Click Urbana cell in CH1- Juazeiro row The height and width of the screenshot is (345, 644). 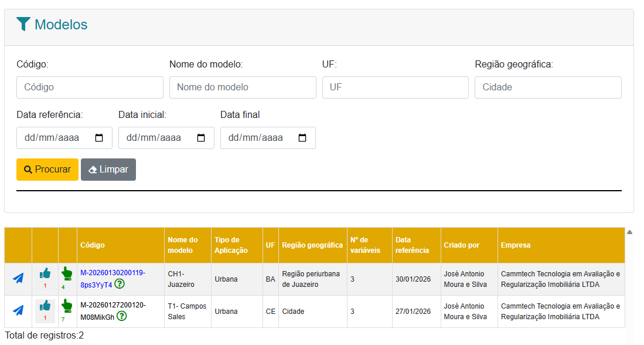click(237, 279)
